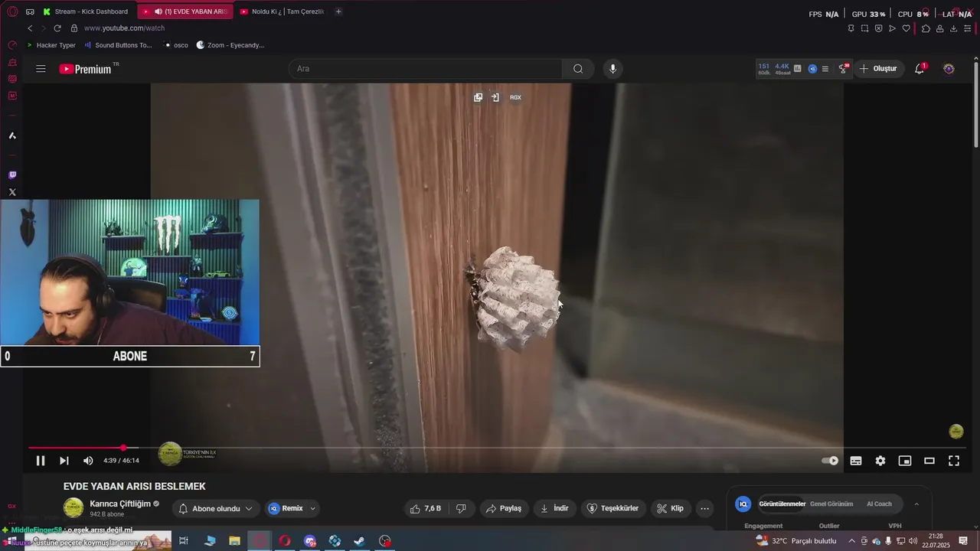Download video with İndir

(554, 508)
